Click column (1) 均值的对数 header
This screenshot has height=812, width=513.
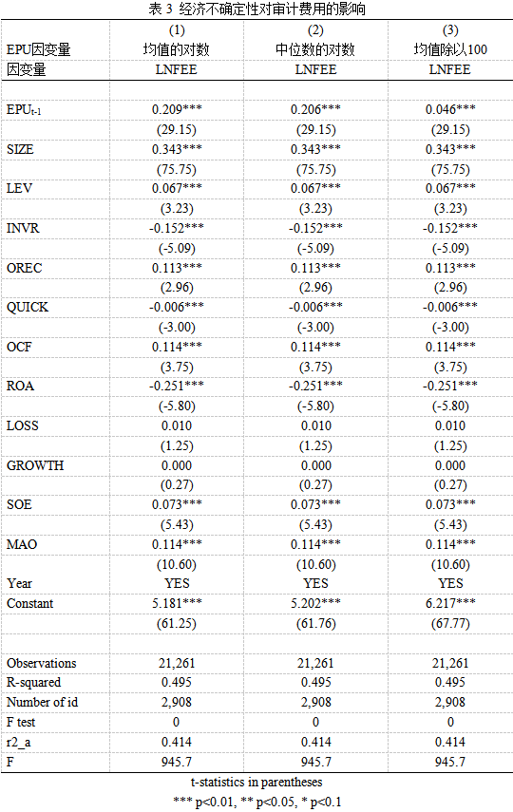[x=177, y=49]
